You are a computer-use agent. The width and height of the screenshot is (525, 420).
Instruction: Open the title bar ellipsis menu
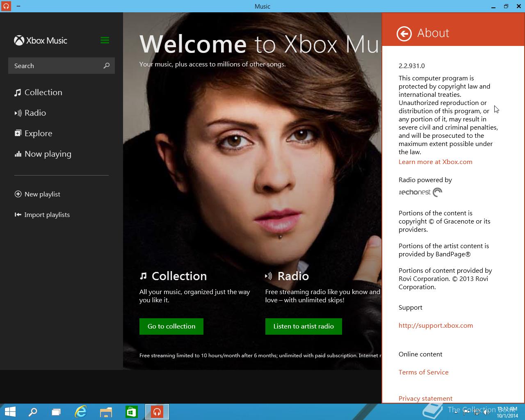tap(18, 6)
